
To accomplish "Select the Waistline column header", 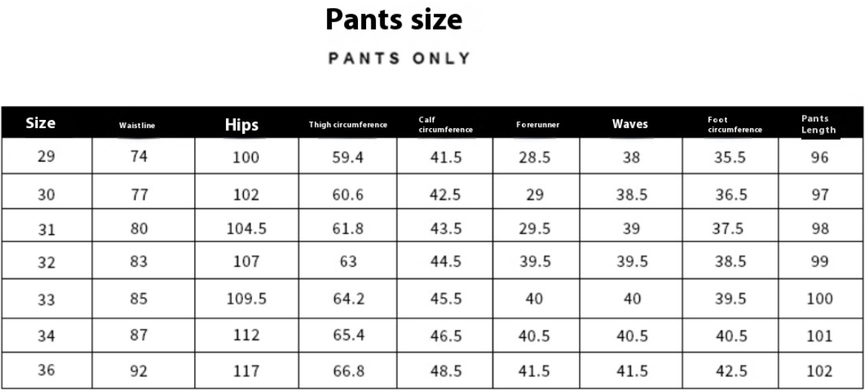I will (137, 125).
